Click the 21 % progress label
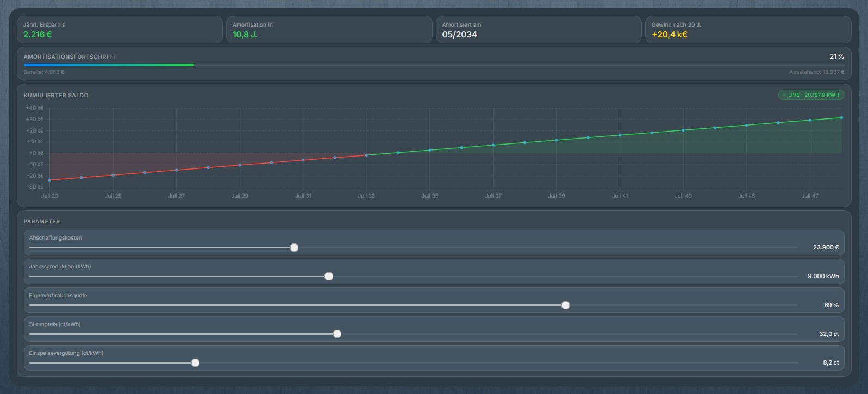868x394 pixels. click(836, 57)
